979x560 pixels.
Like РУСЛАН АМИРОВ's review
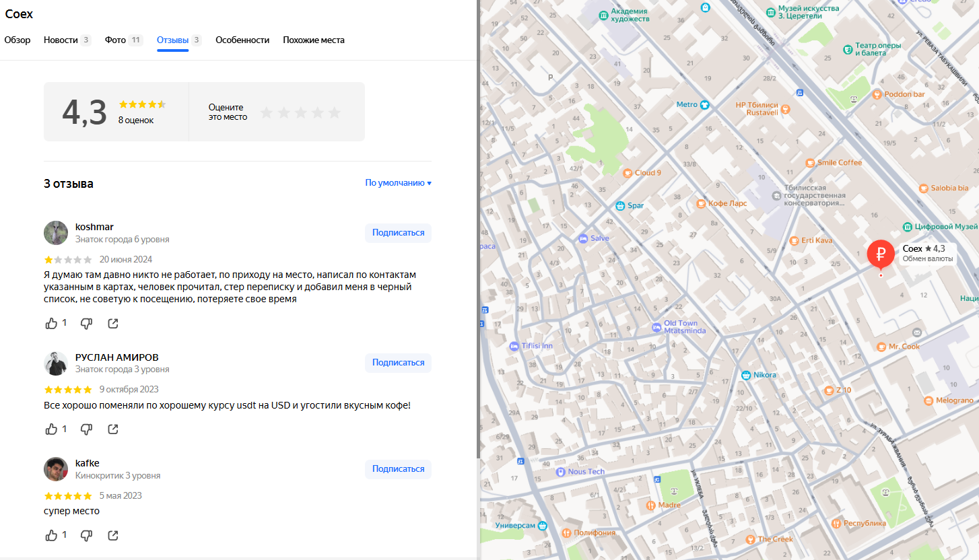51,429
